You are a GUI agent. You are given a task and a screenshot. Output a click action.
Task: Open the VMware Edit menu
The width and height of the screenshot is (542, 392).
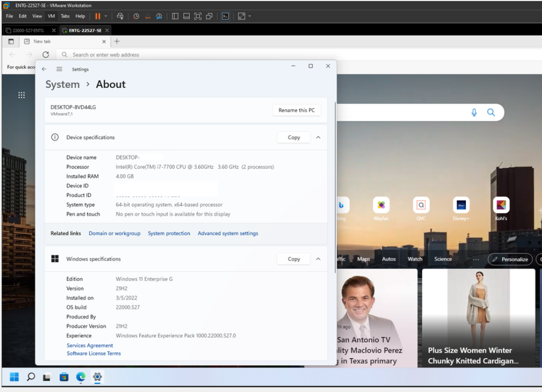pos(23,16)
